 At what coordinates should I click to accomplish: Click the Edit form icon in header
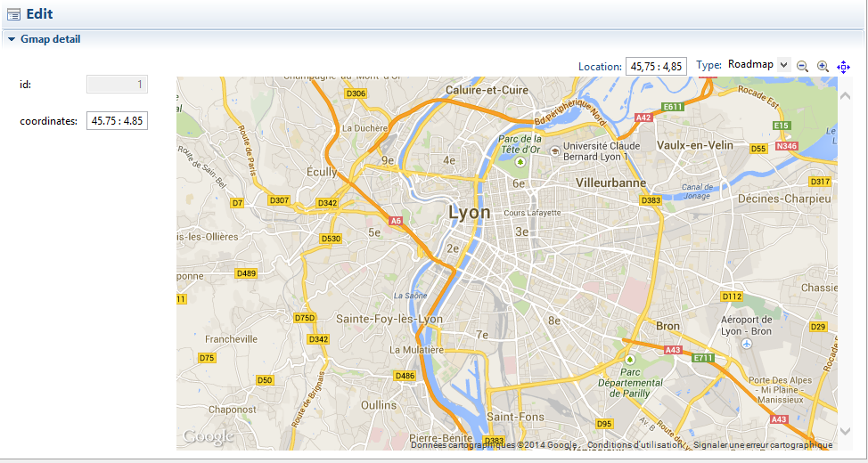point(13,13)
